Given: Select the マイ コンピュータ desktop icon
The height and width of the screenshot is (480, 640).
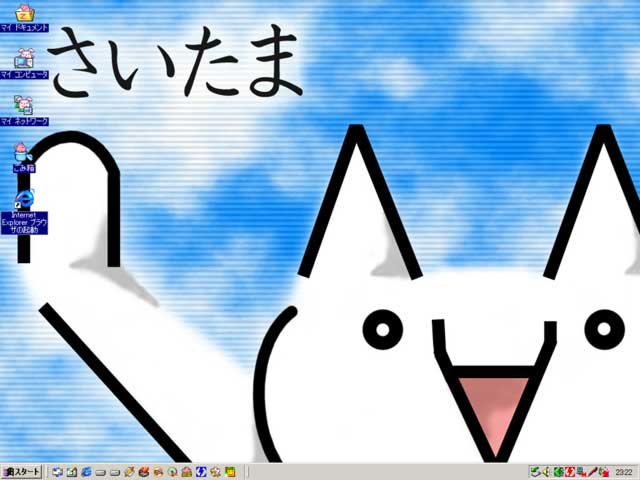Looking at the screenshot, I should point(23,62).
